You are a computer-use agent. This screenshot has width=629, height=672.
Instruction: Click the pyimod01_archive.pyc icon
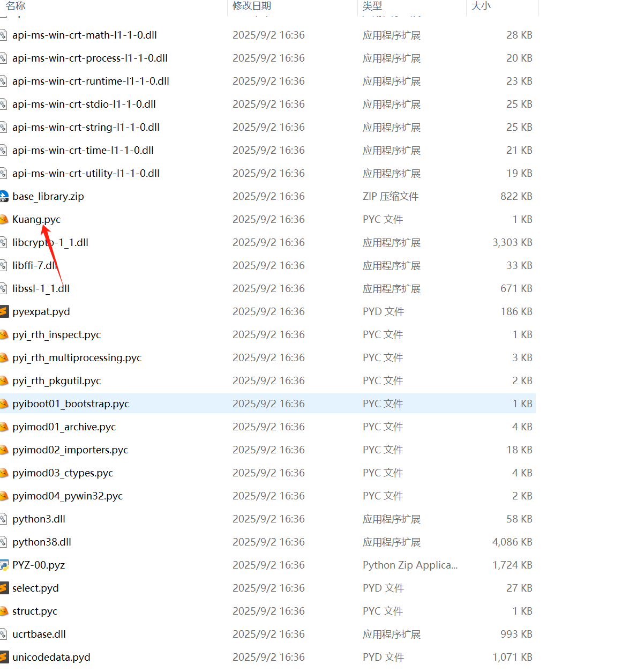pyautogui.click(x=4, y=427)
